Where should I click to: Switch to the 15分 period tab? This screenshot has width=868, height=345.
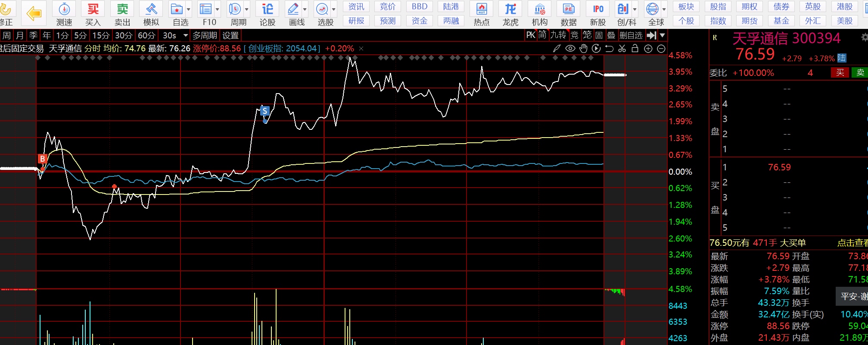tap(101, 35)
